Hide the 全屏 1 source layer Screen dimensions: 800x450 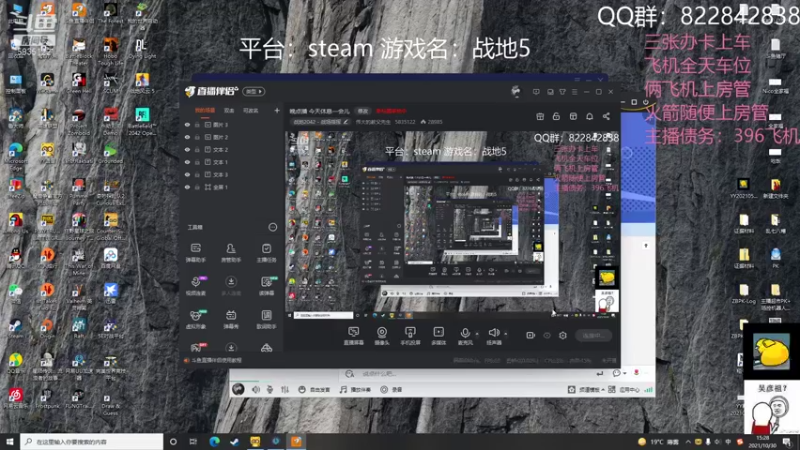(x=187, y=187)
